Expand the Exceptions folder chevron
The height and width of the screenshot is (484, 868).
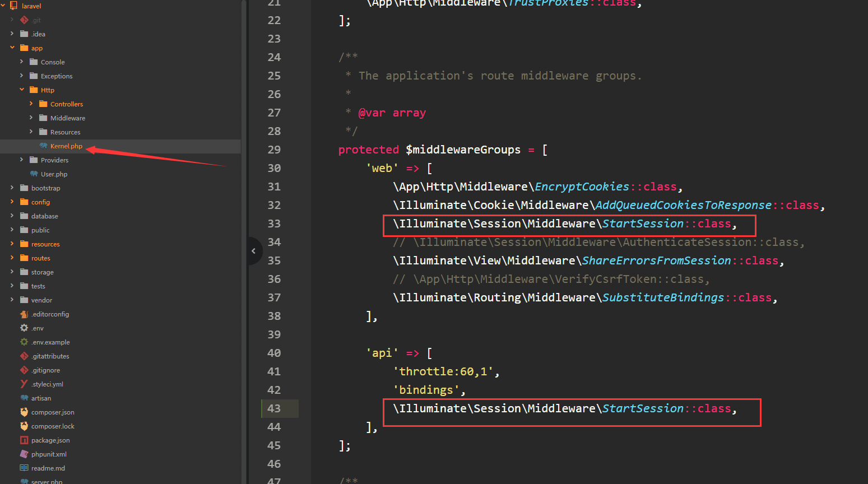[x=21, y=76]
